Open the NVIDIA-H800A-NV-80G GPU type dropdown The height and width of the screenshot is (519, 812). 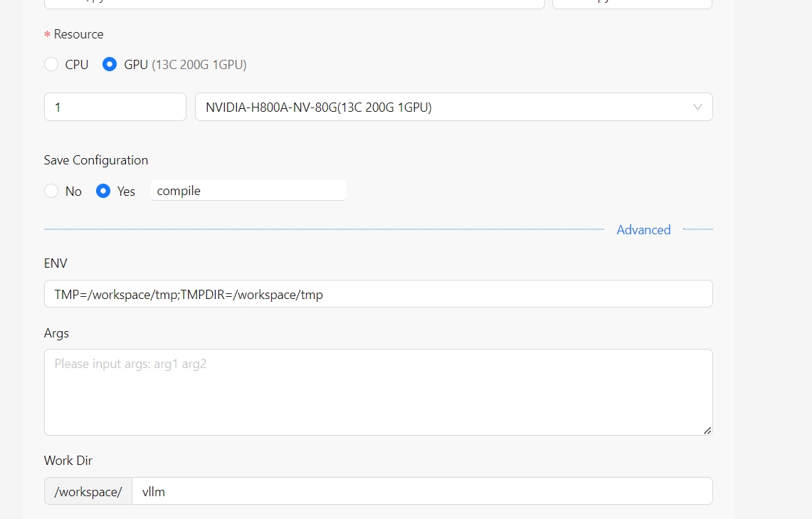441,108
